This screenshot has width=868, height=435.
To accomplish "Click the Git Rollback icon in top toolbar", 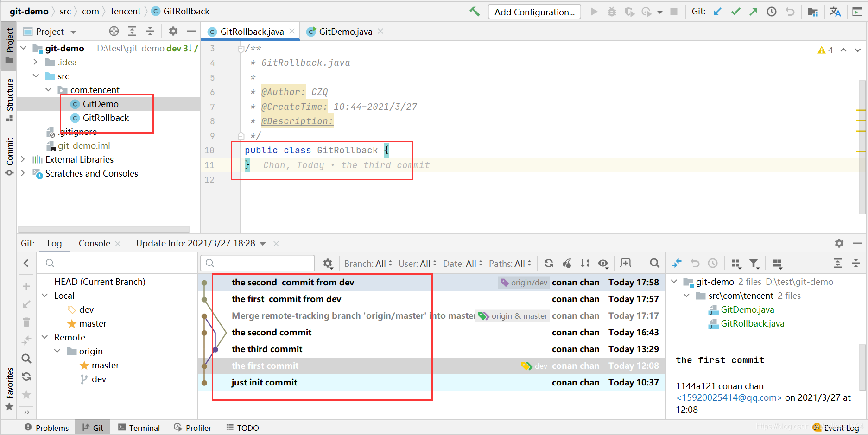I will pyautogui.click(x=790, y=12).
